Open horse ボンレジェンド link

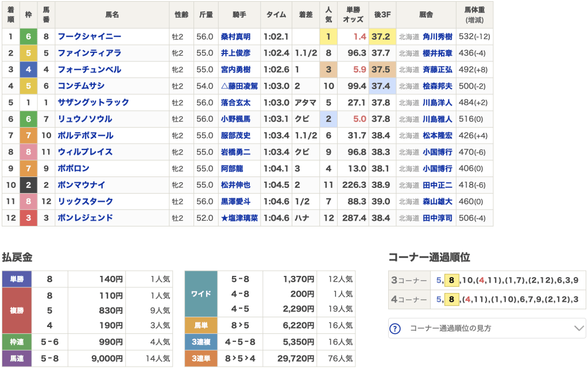click(x=85, y=218)
